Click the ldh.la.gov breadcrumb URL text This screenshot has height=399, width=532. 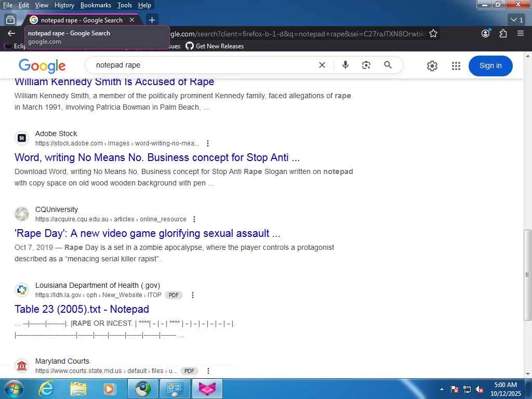[98, 295]
